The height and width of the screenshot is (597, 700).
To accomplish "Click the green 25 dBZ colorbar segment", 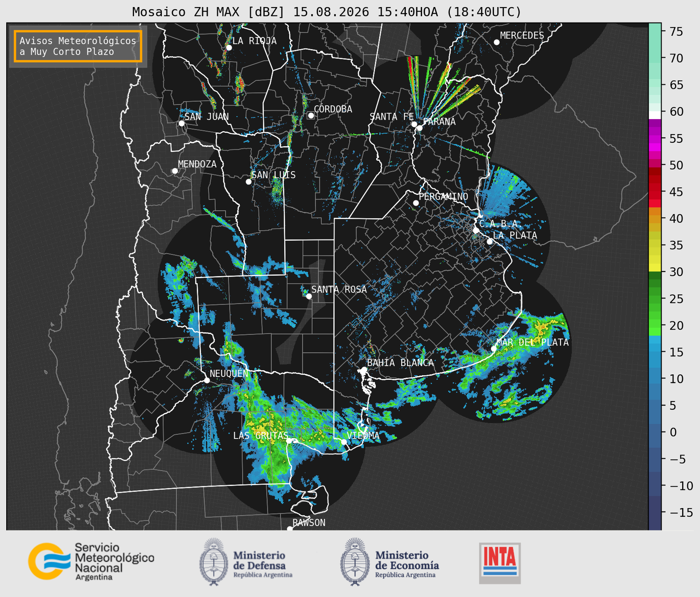I will click(655, 298).
